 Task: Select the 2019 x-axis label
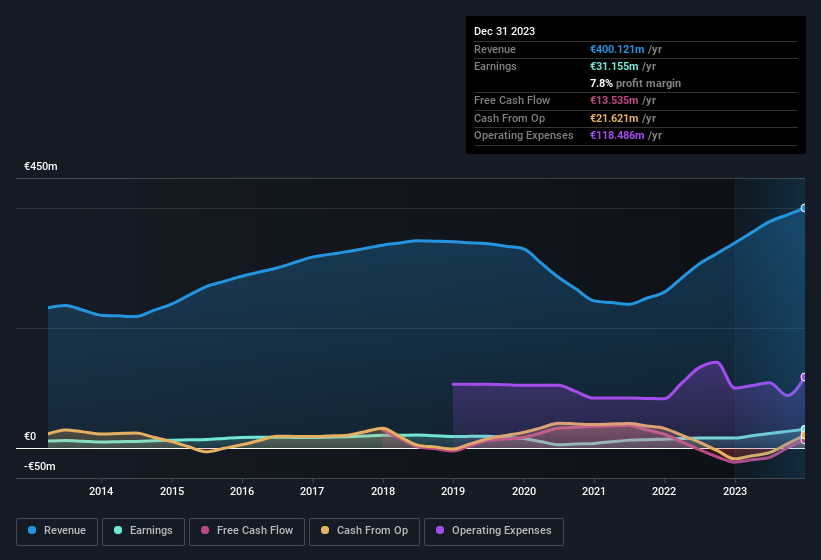pyautogui.click(x=453, y=491)
